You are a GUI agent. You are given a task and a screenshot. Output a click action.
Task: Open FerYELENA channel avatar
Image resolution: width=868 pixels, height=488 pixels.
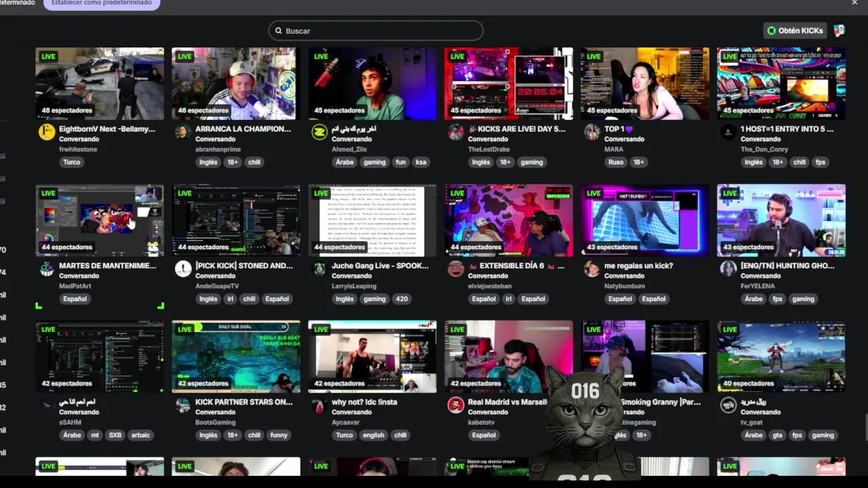pyautogui.click(x=728, y=269)
